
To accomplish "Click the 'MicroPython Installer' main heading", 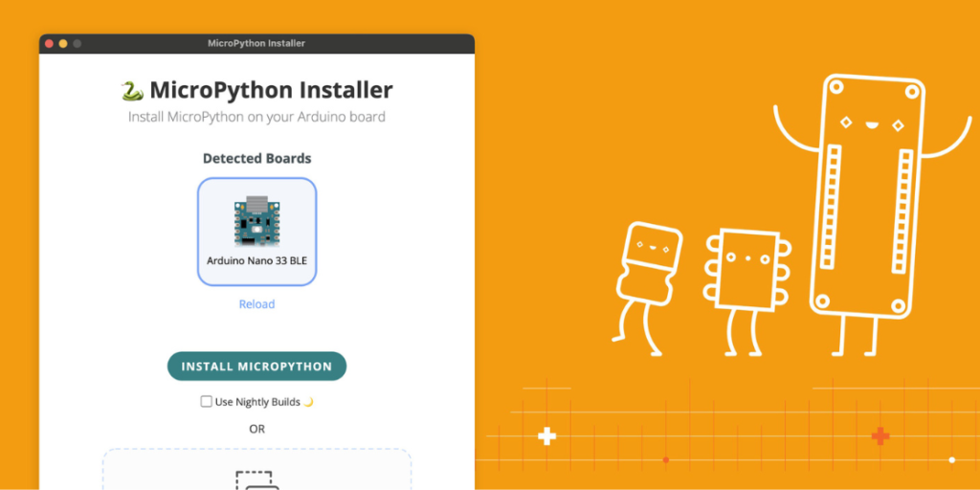I will (x=271, y=91).
